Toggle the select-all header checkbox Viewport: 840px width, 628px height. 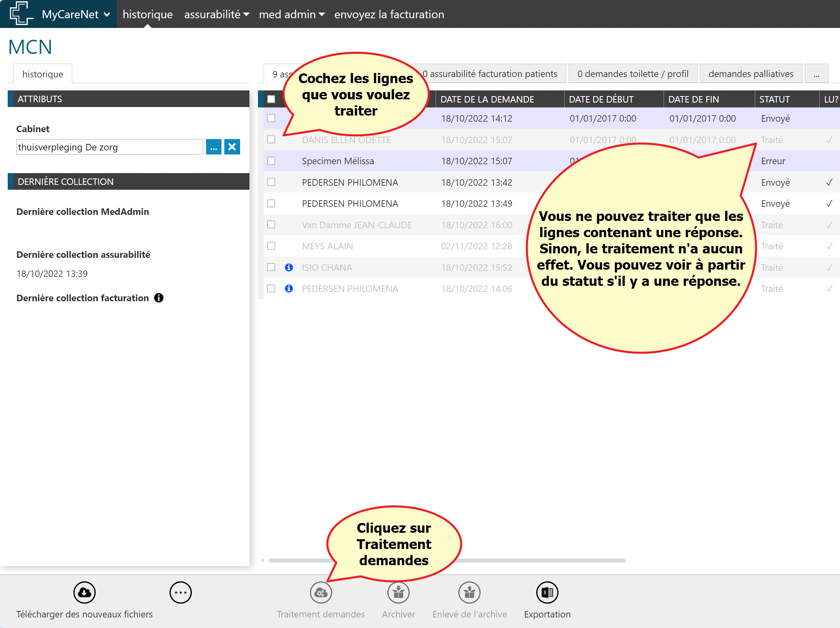[271, 99]
